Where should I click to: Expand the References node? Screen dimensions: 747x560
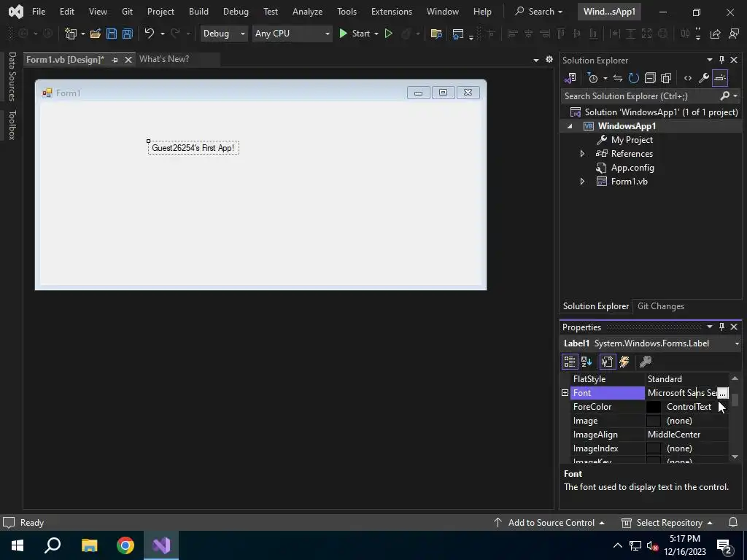coord(582,154)
